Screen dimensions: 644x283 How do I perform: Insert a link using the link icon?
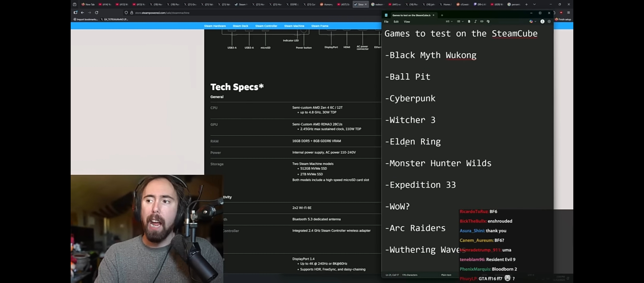click(482, 21)
